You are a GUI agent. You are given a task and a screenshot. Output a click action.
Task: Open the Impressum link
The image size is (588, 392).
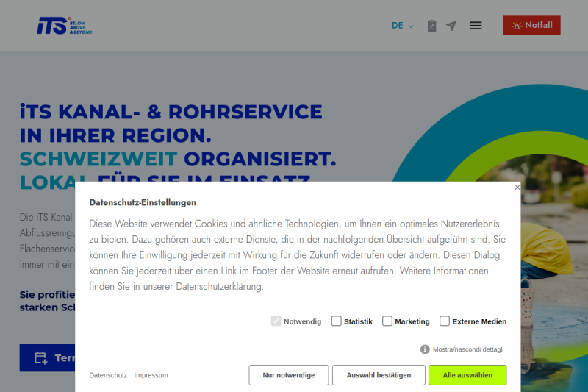click(151, 375)
